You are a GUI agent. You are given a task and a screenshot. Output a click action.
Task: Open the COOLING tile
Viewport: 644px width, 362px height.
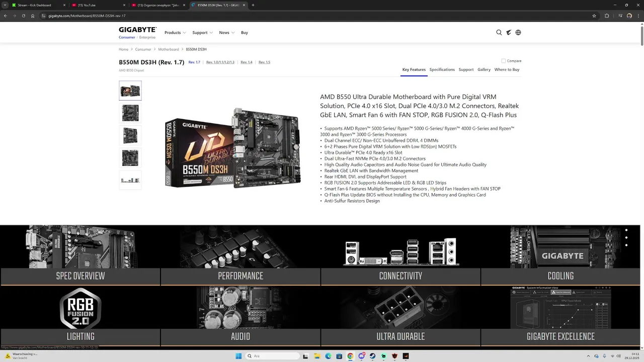pos(560,255)
